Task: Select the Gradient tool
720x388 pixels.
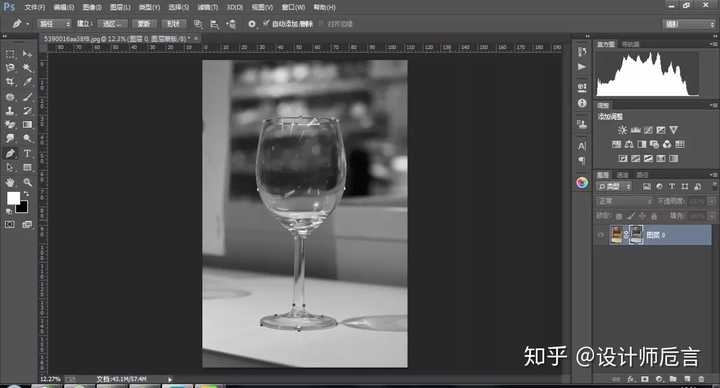Action: [x=27, y=124]
